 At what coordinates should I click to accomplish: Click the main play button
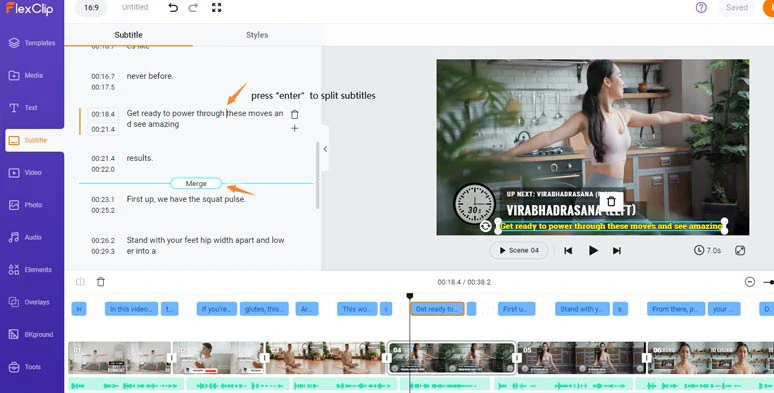tap(593, 251)
